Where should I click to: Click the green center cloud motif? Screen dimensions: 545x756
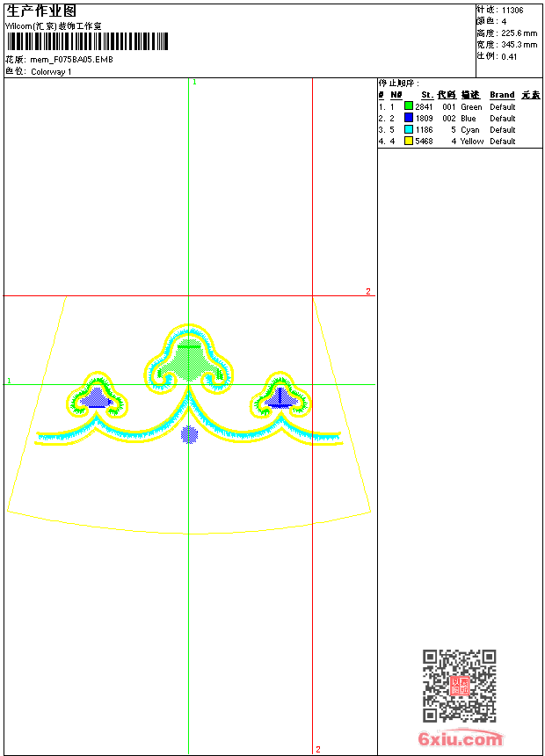pyautogui.click(x=189, y=360)
